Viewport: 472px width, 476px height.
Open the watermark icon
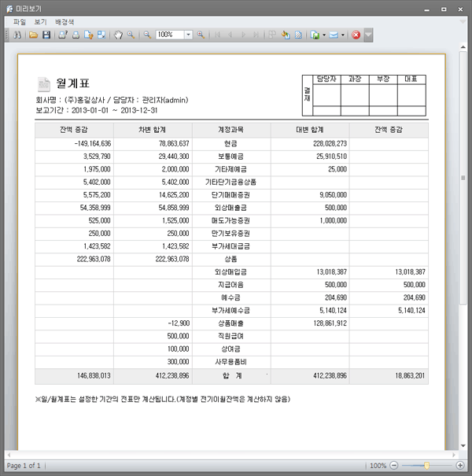(298, 35)
